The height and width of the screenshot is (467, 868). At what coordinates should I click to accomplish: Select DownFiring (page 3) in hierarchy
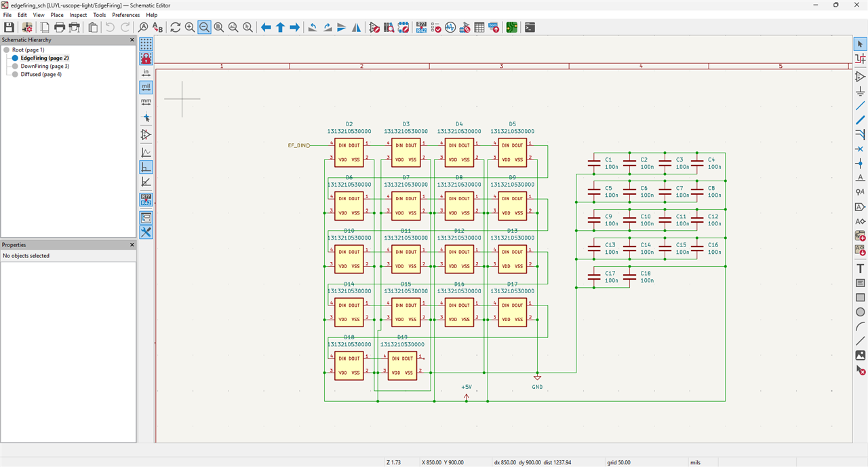pyautogui.click(x=45, y=67)
